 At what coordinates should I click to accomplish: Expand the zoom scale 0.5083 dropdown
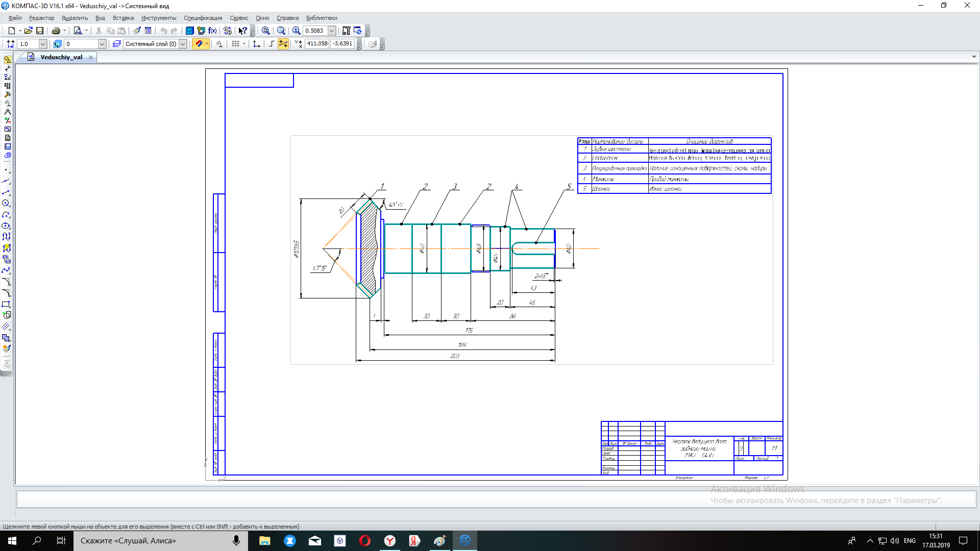click(x=332, y=31)
